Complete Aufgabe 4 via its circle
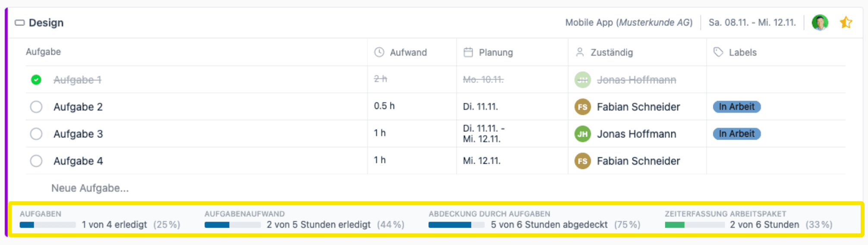This screenshot has height=245, width=868. (x=36, y=161)
